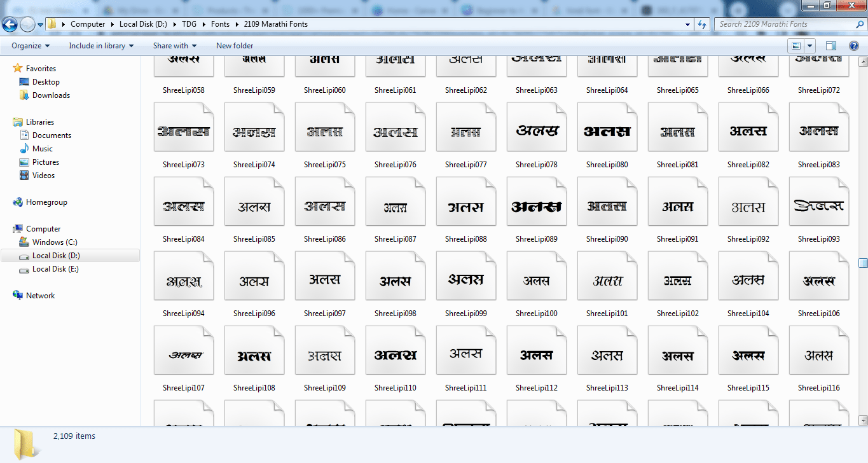Click the ShreeLipi058 file name
The height and width of the screenshot is (463, 868).
click(184, 90)
